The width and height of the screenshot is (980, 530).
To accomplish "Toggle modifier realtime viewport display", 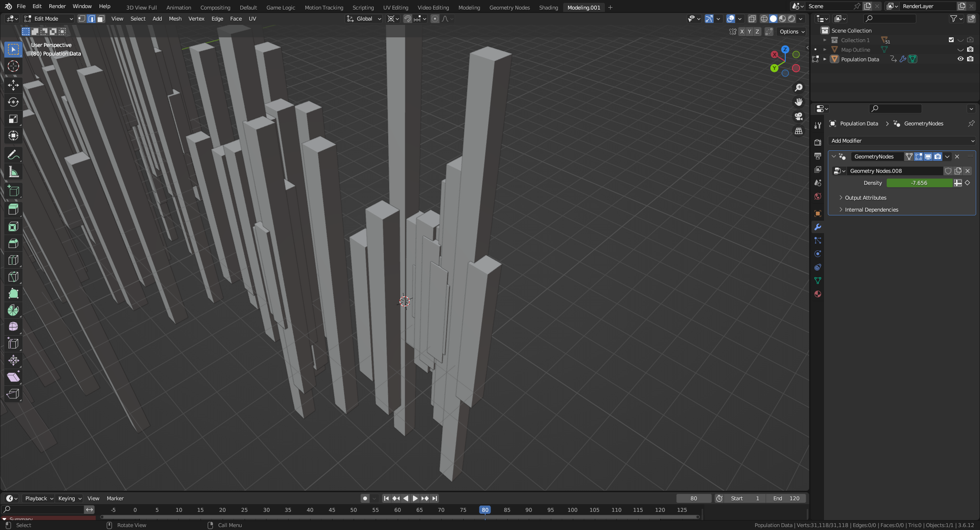I will click(928, 157).
